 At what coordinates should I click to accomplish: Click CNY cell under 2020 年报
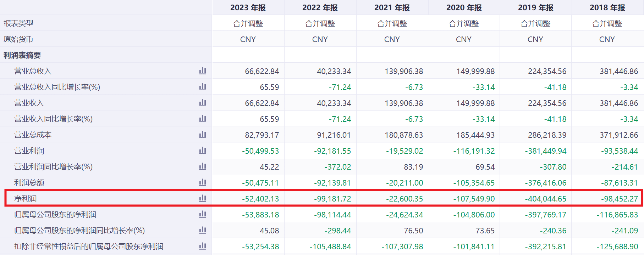pos(463,39)
